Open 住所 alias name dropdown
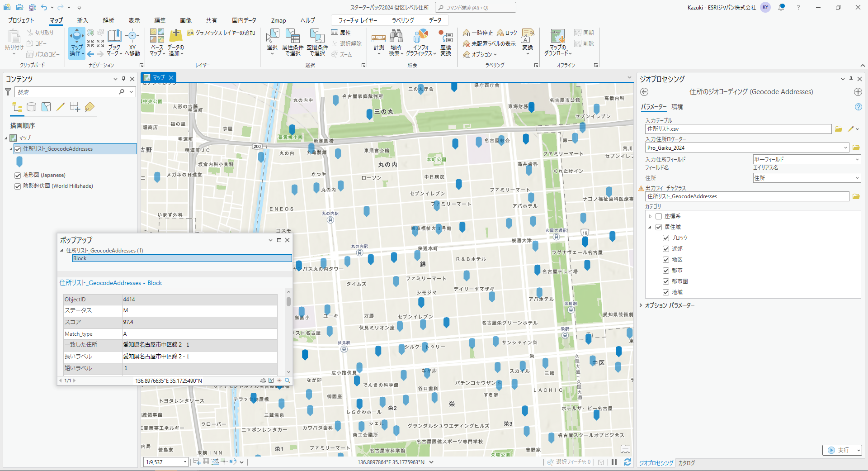Screen dimensions: 868x471 pyautogui.click(x=857, y=178)
